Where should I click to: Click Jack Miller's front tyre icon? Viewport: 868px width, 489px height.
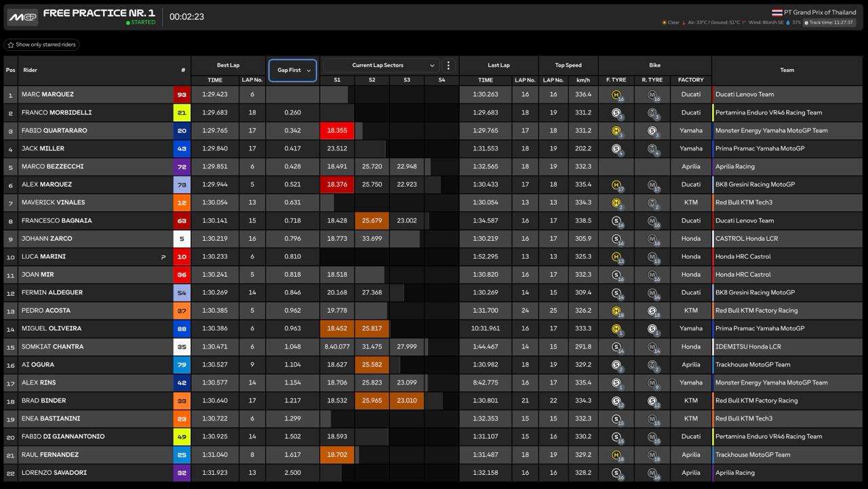616,149
